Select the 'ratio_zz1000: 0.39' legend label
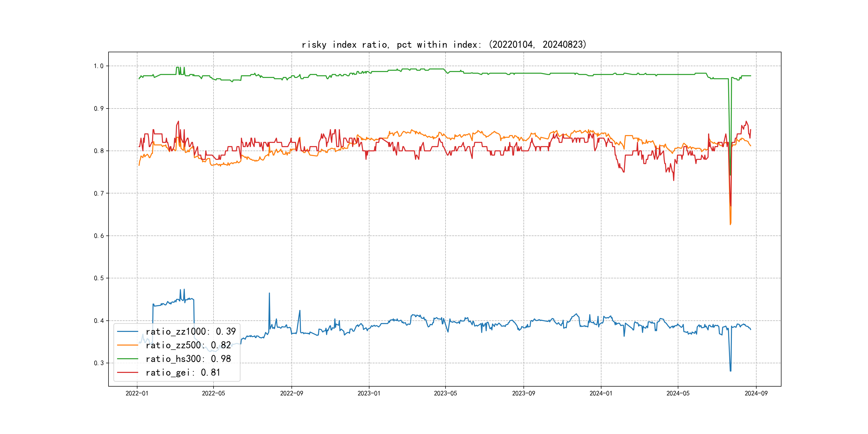The width and height of the screenshot is (868, 434). click(190, 332)
